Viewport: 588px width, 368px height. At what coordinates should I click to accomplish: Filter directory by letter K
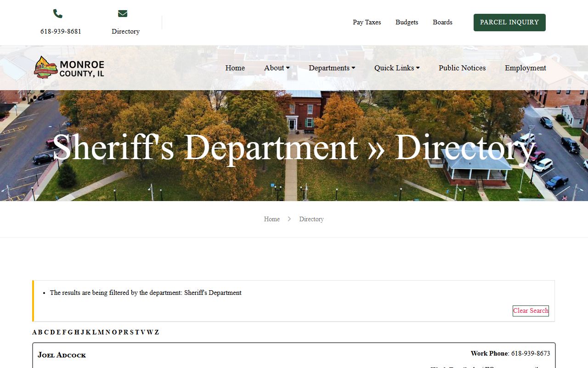point(88,332)
